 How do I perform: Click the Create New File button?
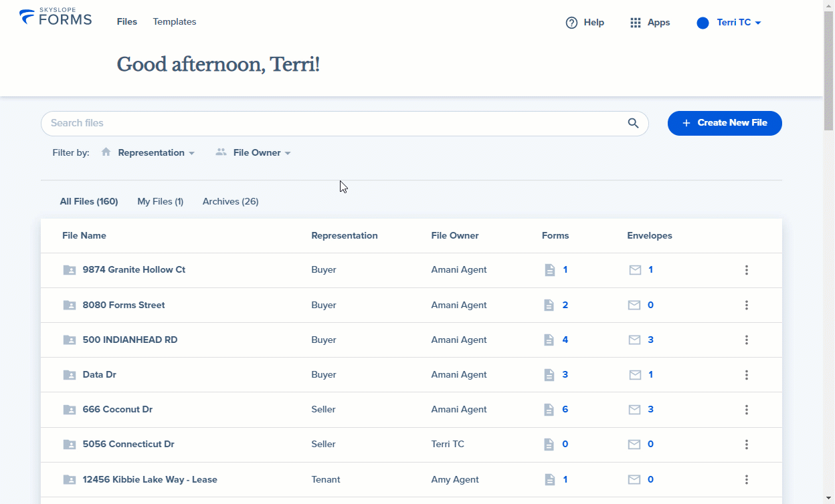pyautogui.click(x=725, y=123)
